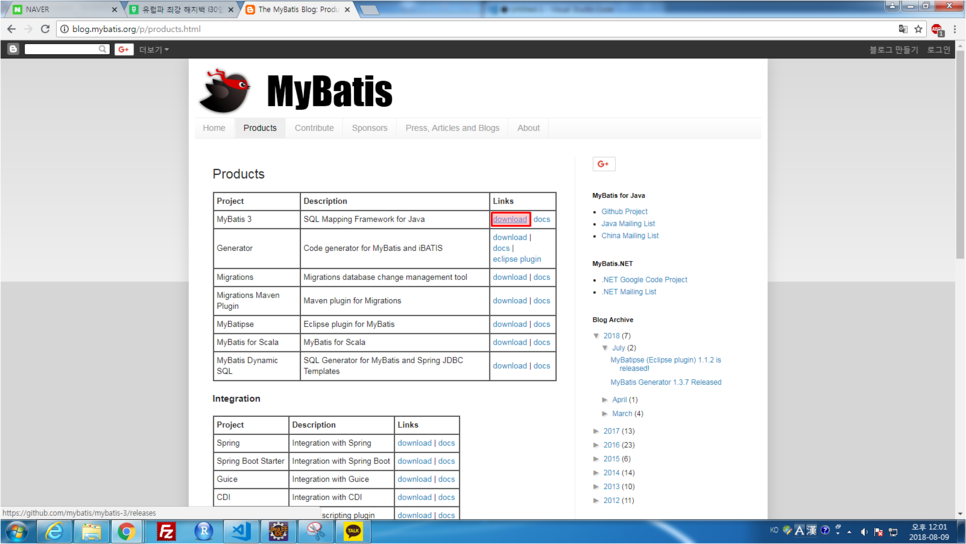This screenshot has height=544, width=966.
Task: Click the Generator eclipse plugin link
Action: click(x=517, y=259)
